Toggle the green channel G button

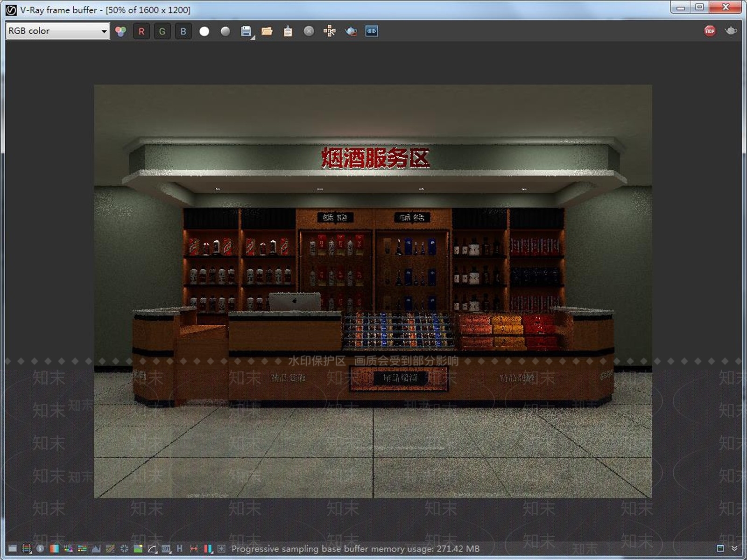pyautogui.click(x=162, y=31)
